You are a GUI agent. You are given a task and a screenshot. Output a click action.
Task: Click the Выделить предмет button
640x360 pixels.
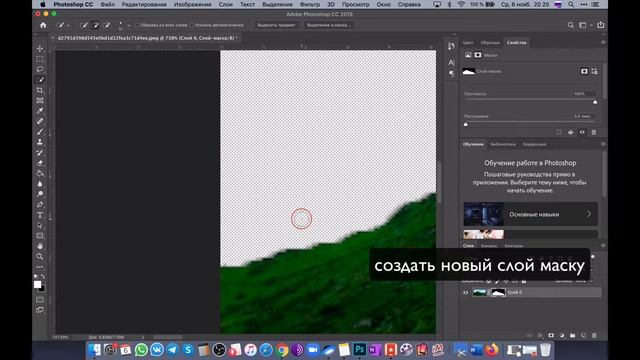coord(276,25)
